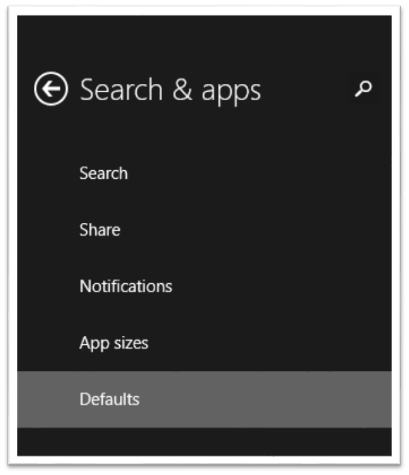Return to PC settings with left arrow

51,89
